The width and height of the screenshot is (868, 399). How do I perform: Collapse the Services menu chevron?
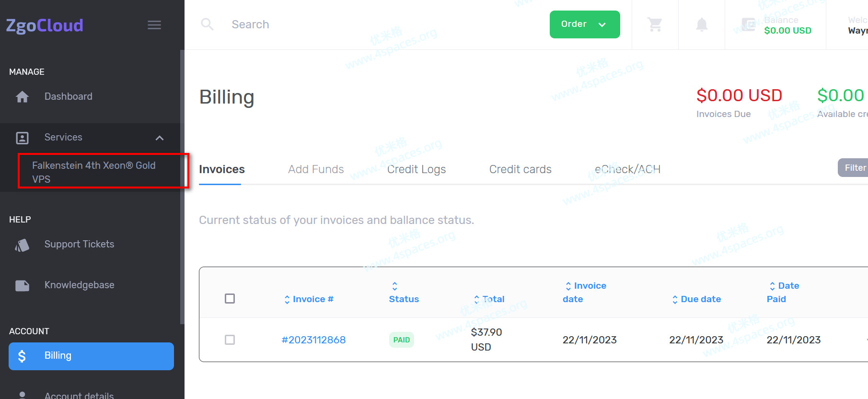pyautogui.click(x=160, y=138)
